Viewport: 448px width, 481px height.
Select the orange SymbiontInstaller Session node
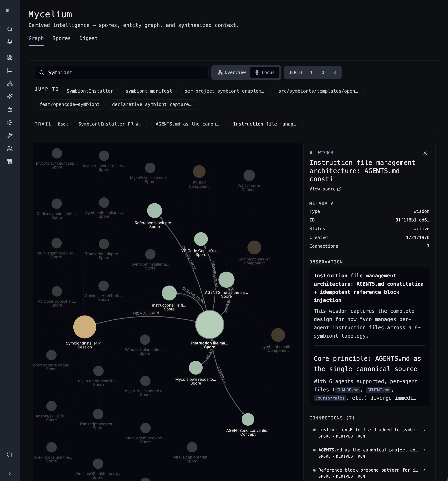point(85,327)
